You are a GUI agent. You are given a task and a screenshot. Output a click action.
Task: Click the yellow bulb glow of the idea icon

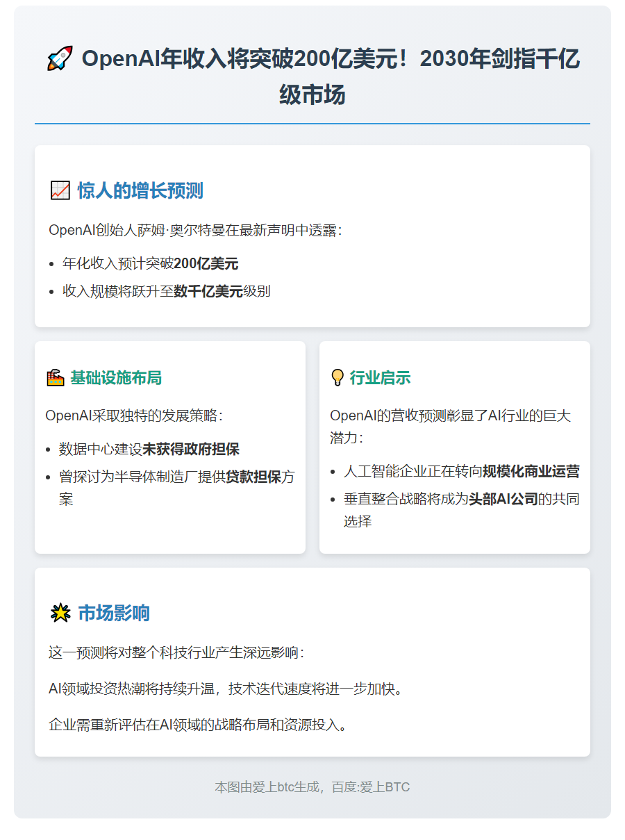point(337,373)
